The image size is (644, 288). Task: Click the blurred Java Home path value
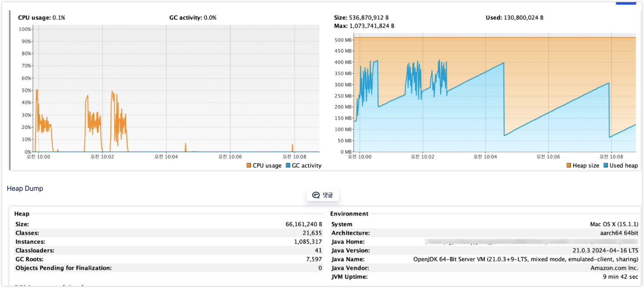click(531, 242)
